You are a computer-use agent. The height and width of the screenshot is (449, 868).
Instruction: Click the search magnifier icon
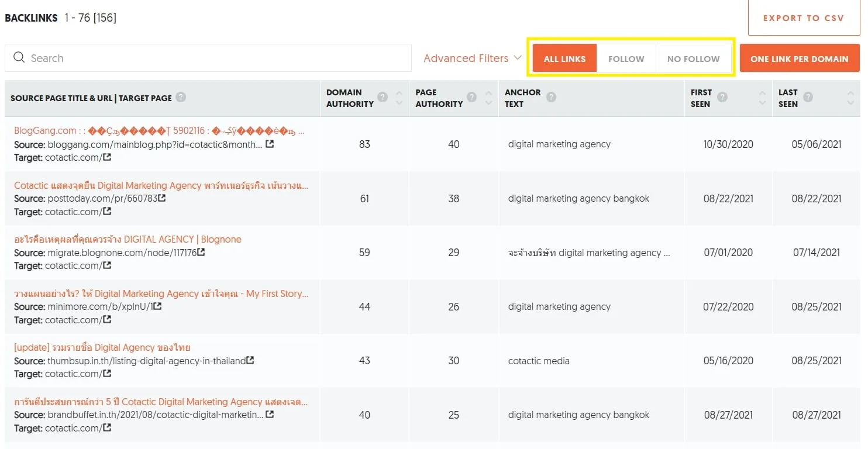point(19,57)
